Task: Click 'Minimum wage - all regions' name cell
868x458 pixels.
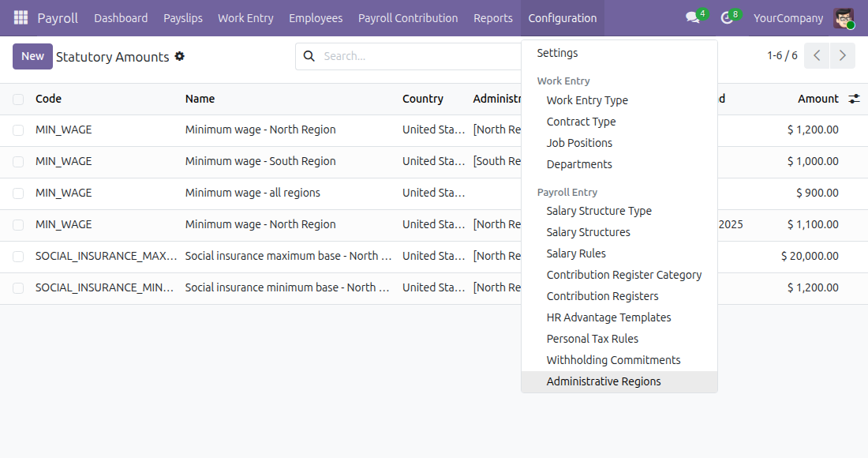Action: 253,193
